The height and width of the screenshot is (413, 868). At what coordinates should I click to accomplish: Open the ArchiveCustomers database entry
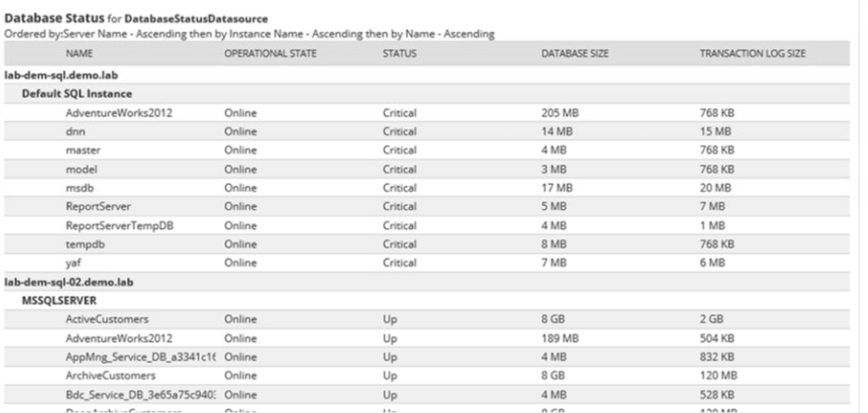(111, 375)
